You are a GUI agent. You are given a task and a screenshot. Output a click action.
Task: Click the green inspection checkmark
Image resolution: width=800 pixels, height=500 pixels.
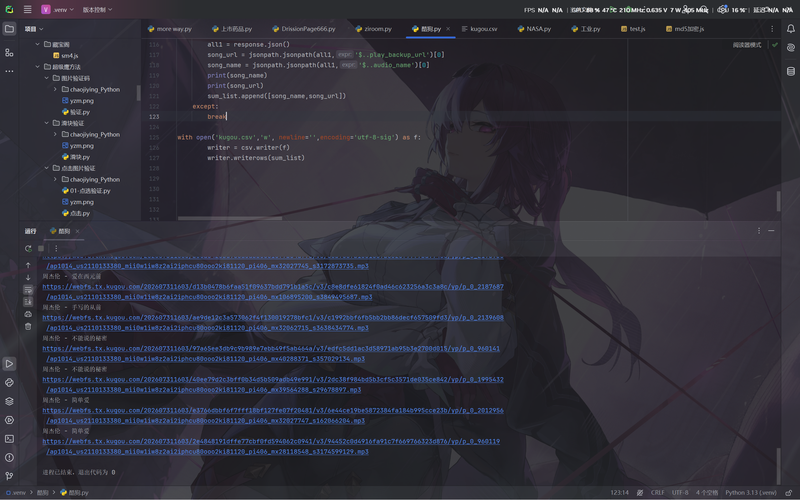pos(775,45)
